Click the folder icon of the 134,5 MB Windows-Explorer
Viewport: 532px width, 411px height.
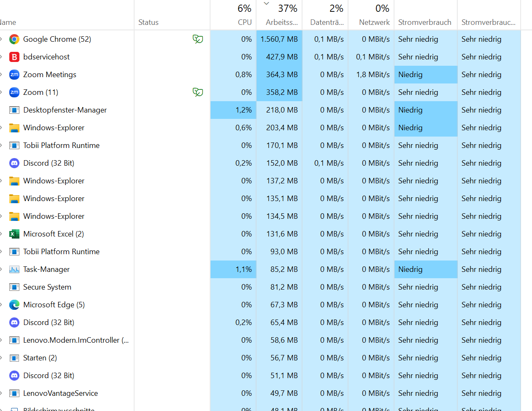14,216
